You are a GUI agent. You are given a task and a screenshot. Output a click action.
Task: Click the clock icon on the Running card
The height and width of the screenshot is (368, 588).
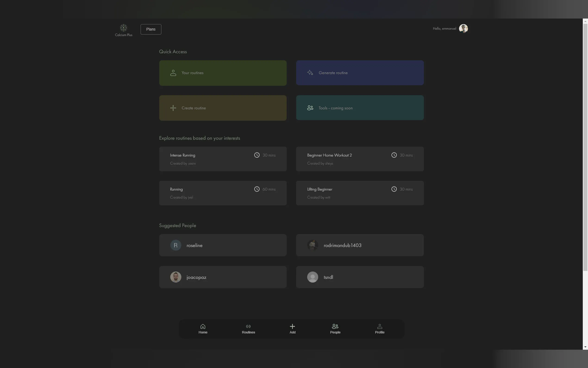click(x=257, y=189)
